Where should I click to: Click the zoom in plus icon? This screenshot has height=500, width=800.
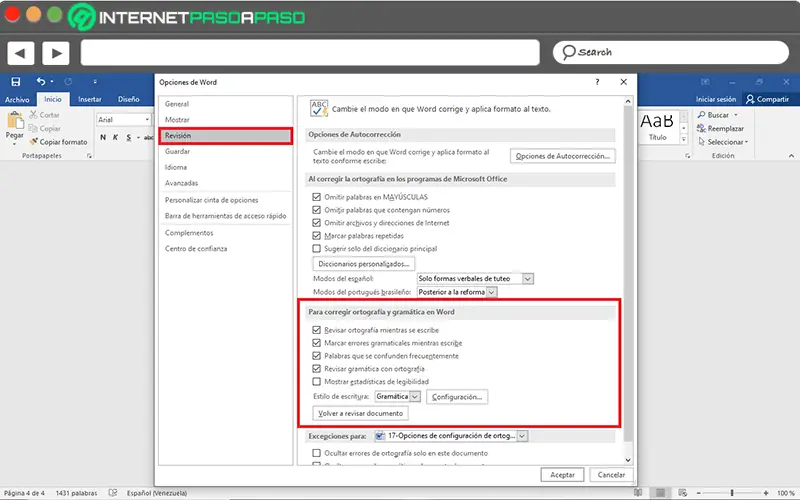pos(766,493)
